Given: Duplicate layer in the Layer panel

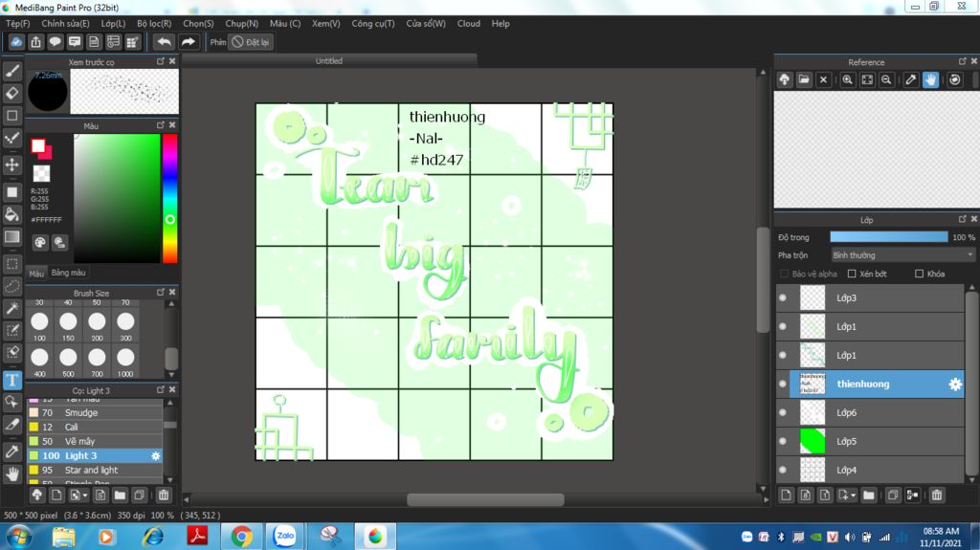Looking at the screenshot, I should (893, 495).
